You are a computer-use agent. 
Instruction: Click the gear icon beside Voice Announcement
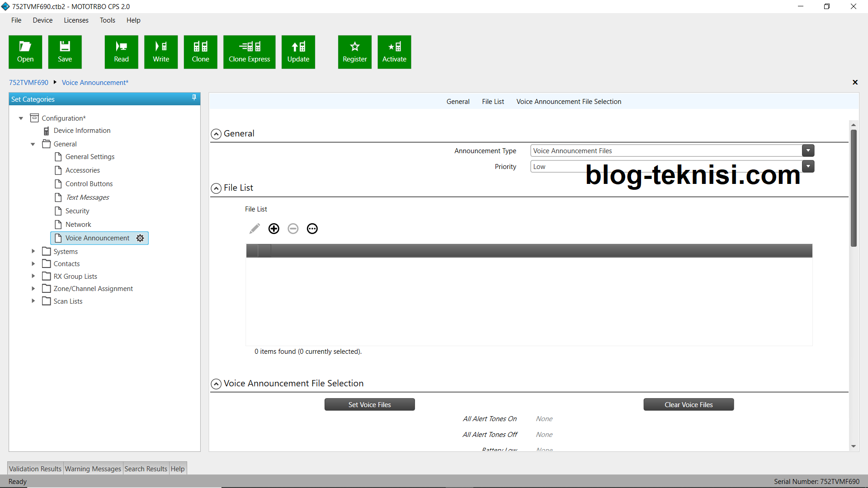140,238
